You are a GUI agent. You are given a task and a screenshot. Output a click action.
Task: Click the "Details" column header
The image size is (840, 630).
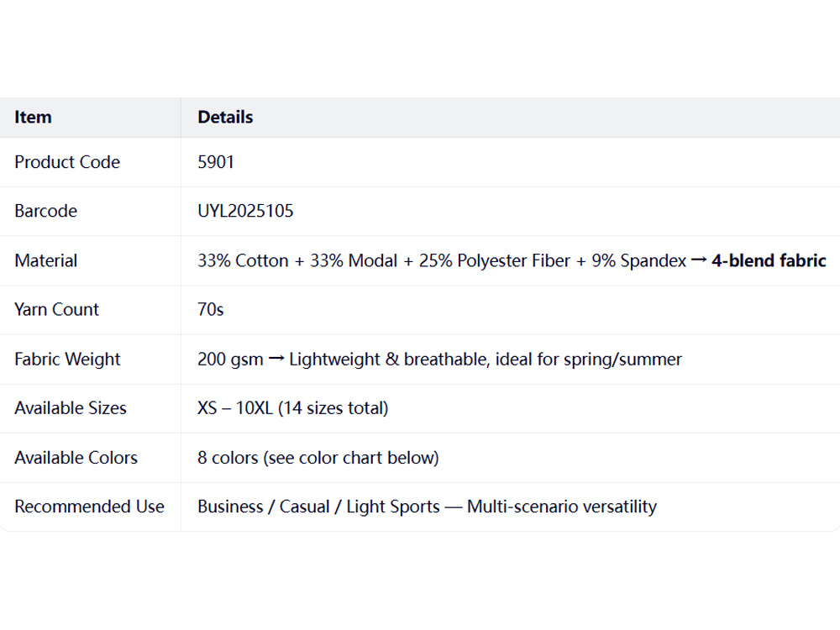[x=225, y=118]
